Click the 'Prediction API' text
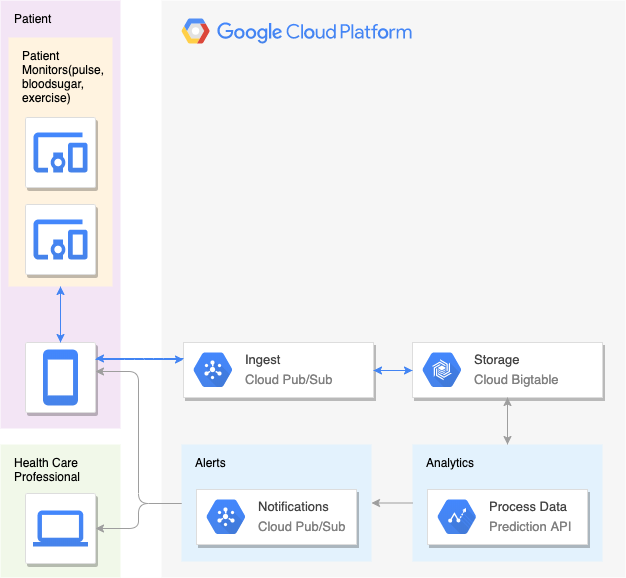This screenshot has height=578, width=626. point(530,527)
